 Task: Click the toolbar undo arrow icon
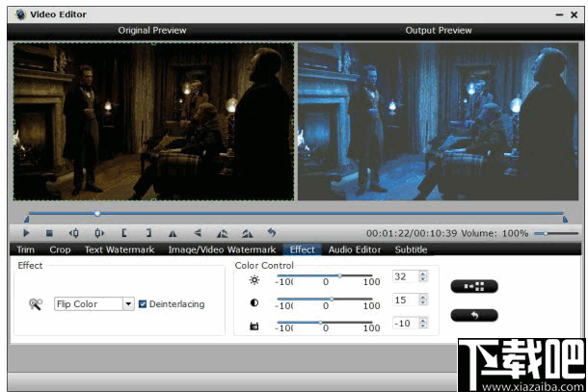point(272,233)
